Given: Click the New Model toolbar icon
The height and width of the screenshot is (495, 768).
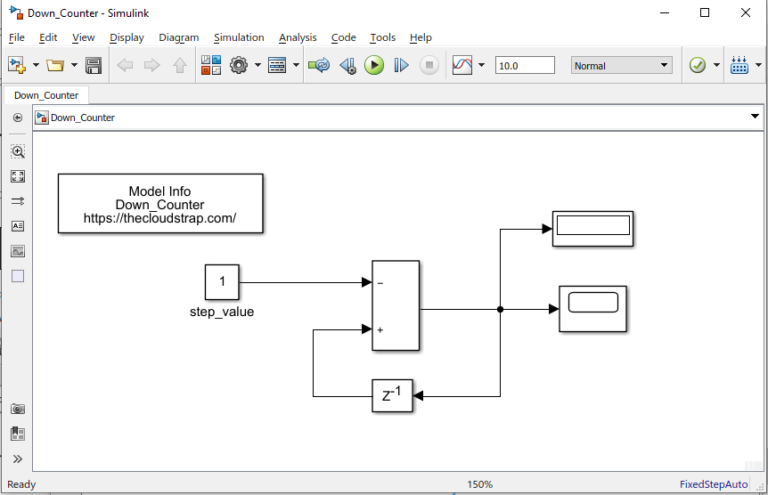Looking at the screenshot, I should pos(17,65).
